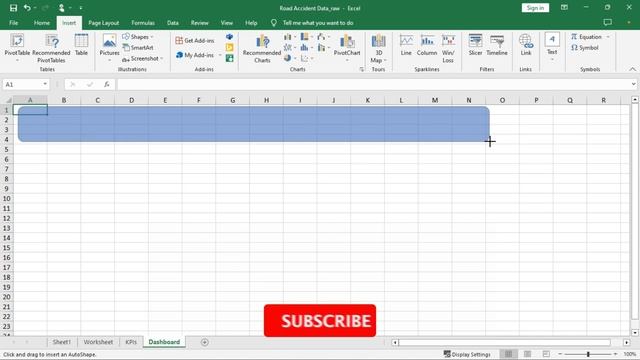This screenshot has height=360, width=640.
Task: Select row 10 header
Action: pos(7,199)
